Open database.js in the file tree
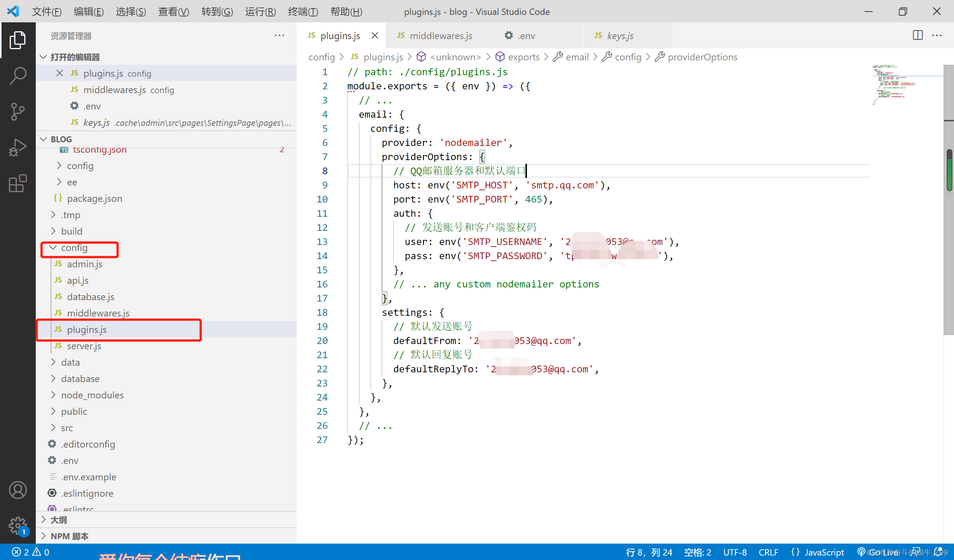954x560 pixels. point(91,297)
